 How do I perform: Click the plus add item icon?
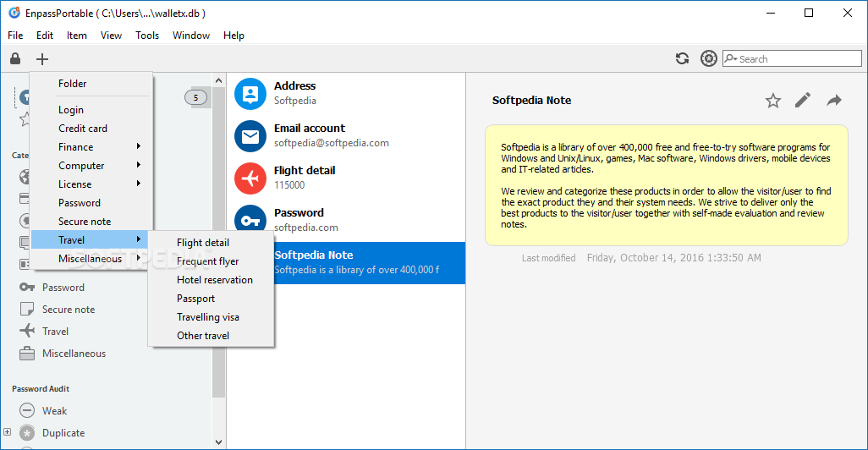(42, 58)
